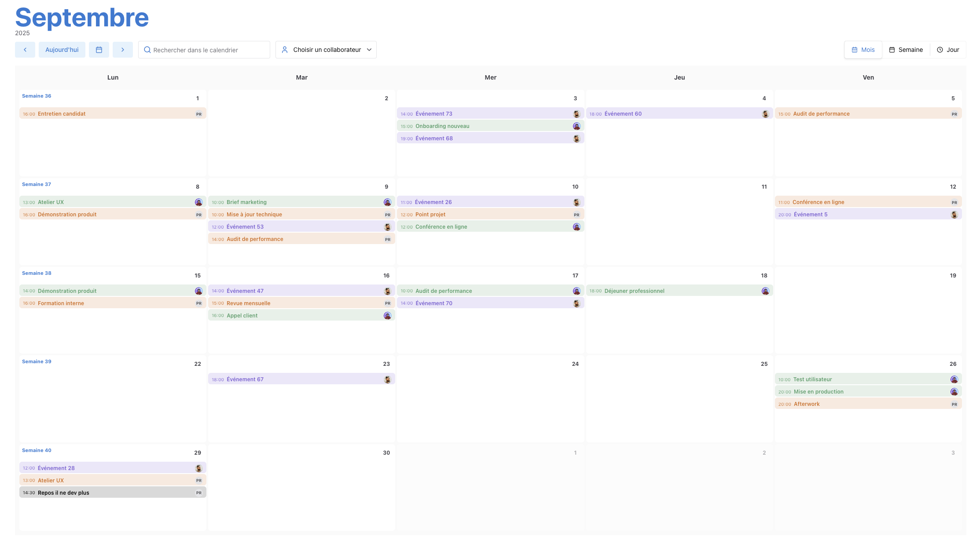Click the Aujourd'hui button

(x=62, y=50)
